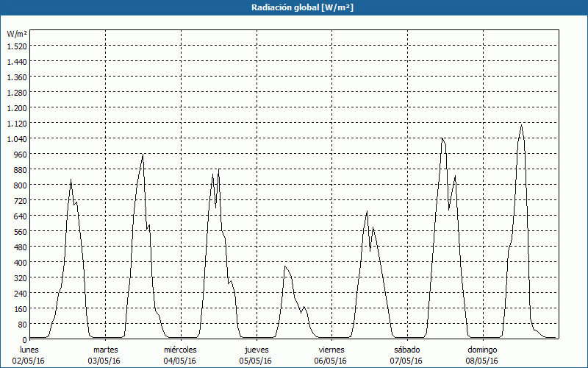Click the highest peak of Tuesday's curve
588x368 pixels.
[x=143, y=155]
